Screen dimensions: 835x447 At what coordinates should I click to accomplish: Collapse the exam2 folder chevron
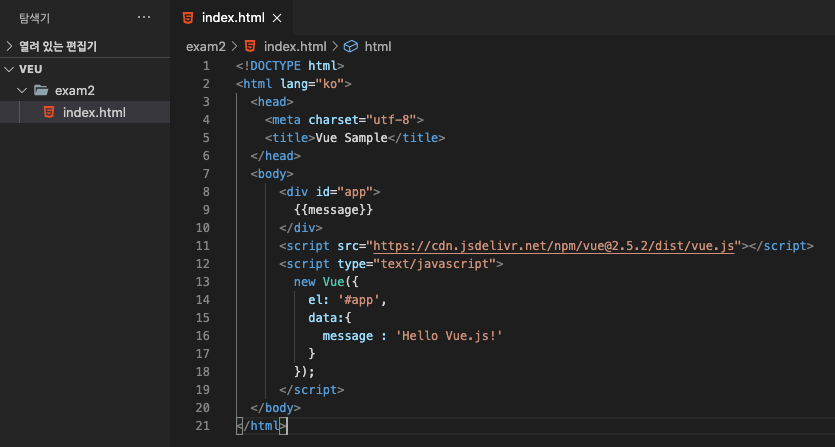(x=22, y=91)
